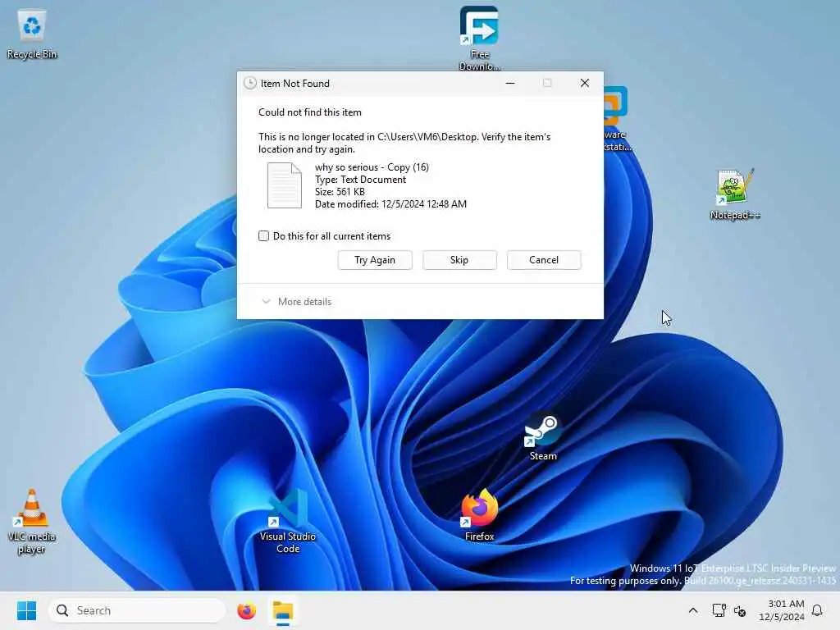840x630 pixels.
Task: Select the Notepad++ desktop shortcut
Action: (734, 194)
